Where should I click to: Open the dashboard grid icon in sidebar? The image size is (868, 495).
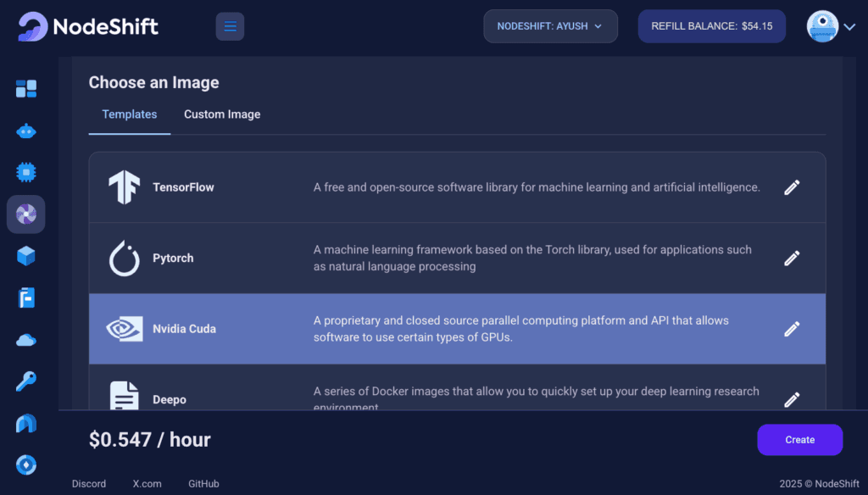[26, 89]
